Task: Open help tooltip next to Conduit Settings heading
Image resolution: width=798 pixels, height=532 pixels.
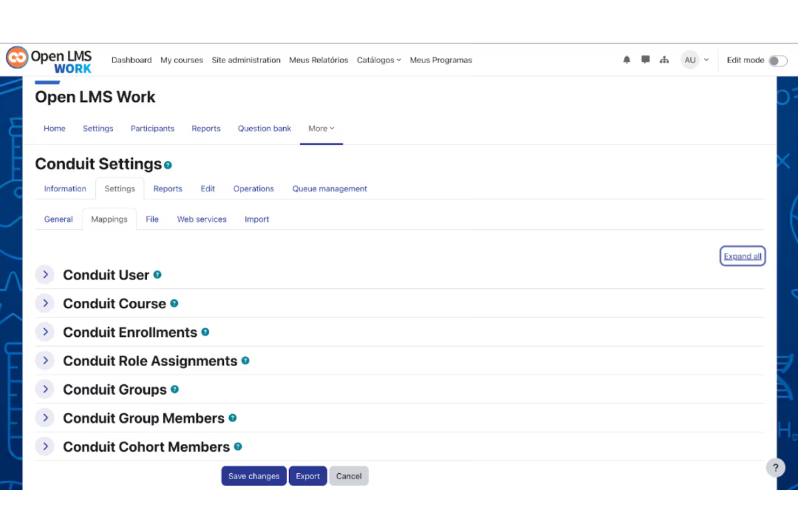Action: pyautogui.click(x=168, y=165)
